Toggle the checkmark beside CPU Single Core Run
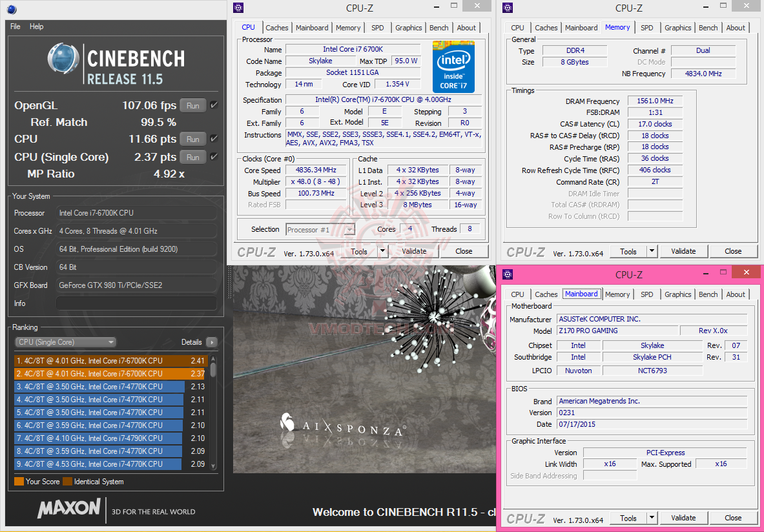The image size is (764, 532). (x=214, y=156)
